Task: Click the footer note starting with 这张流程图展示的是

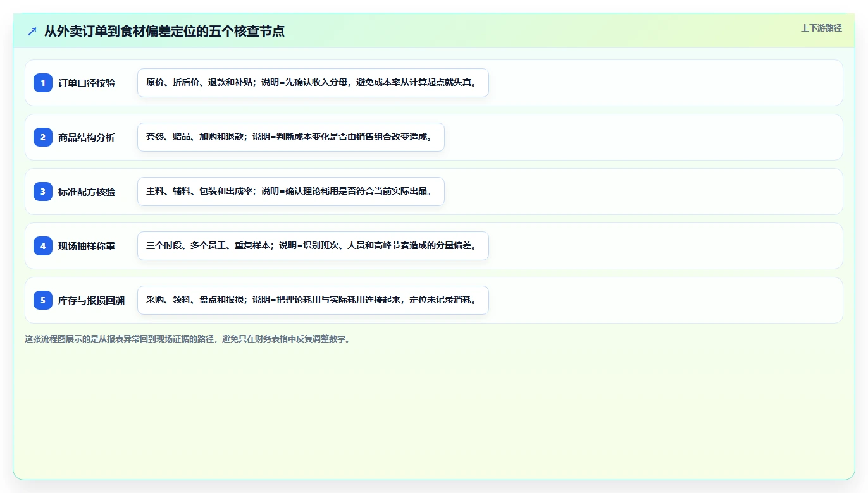Action: click(187, 339)
